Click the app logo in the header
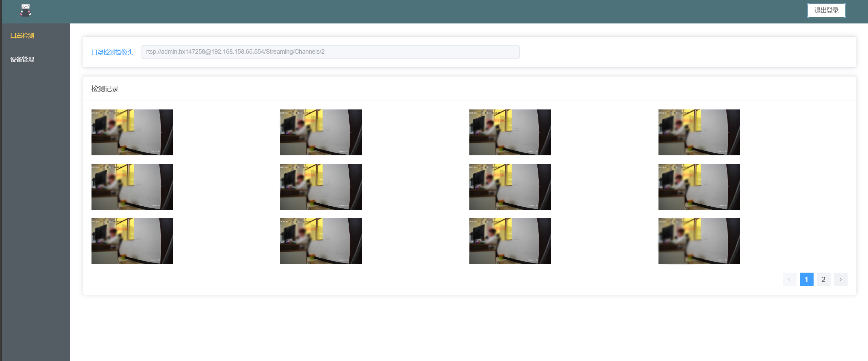This screenshot has width=868, height=361. (26, 10)
